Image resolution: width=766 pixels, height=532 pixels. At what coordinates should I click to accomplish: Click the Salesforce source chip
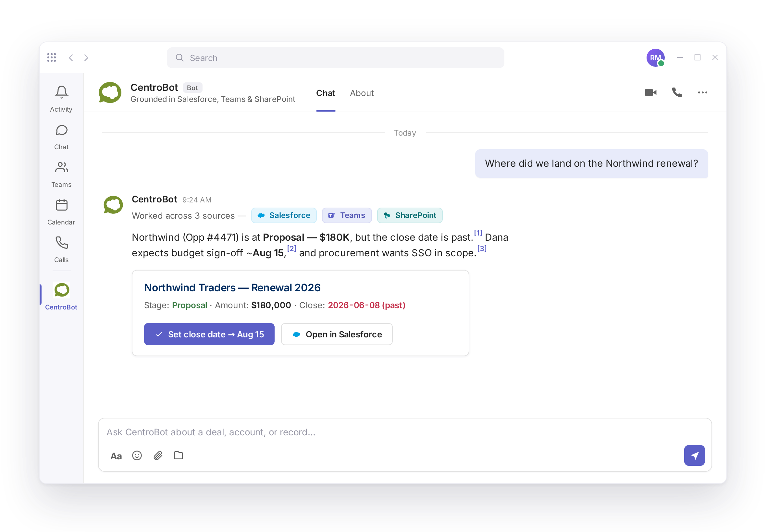point(284,215)
